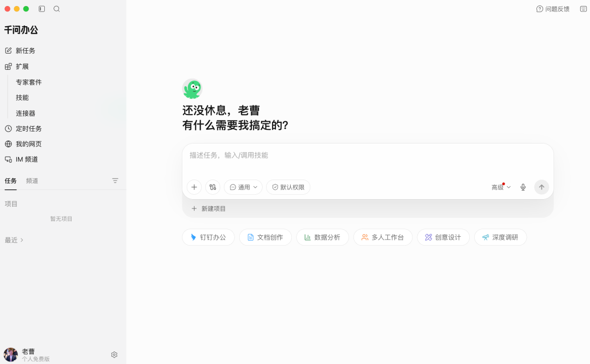
Task: Toggle the sidebar panel icon
Action: click(x=42, y=9)
